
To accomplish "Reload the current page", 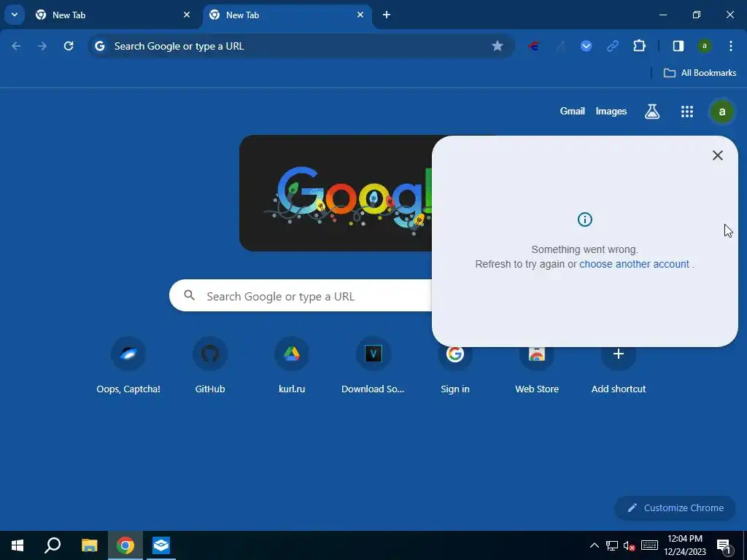I will pyautogui.click(x=69, y=46).
